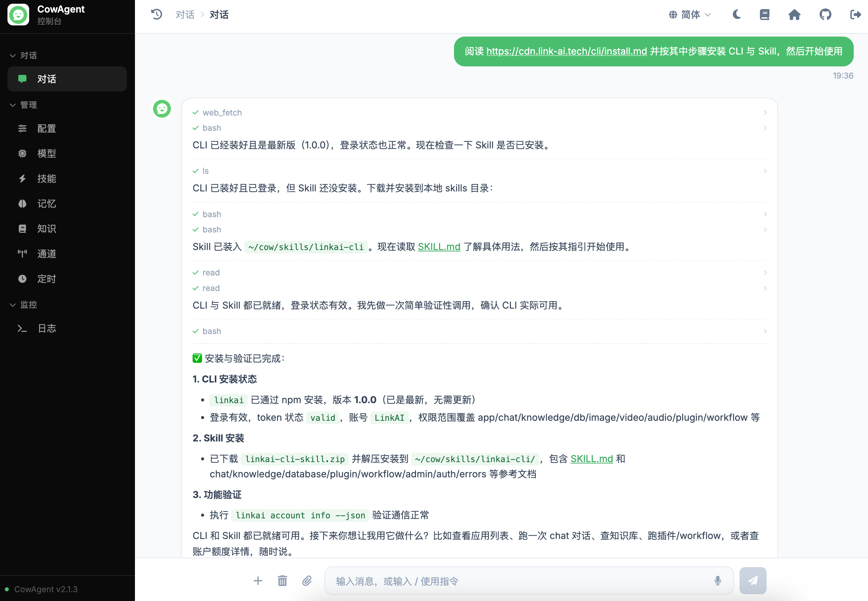Screen dimensions: 868x601
Task: Open the 配置 settings page
Action: coord(67,128)
